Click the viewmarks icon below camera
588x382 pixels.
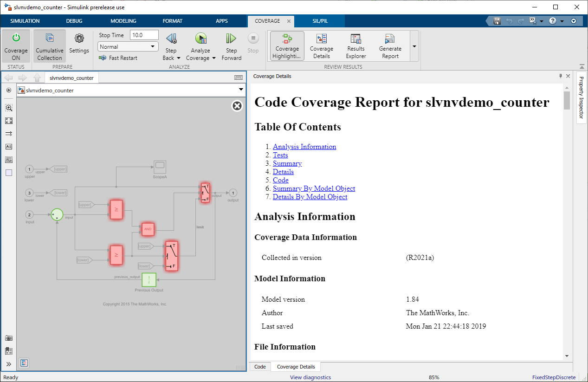9,351
